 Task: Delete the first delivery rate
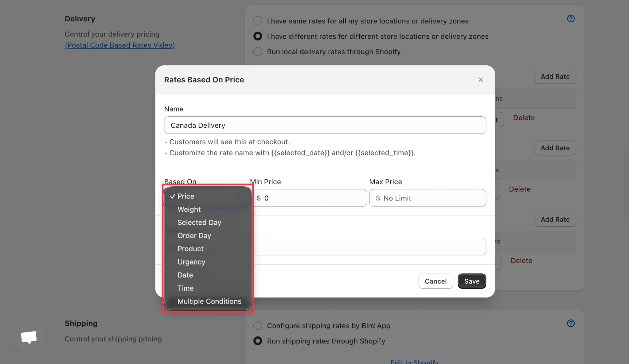524,118
